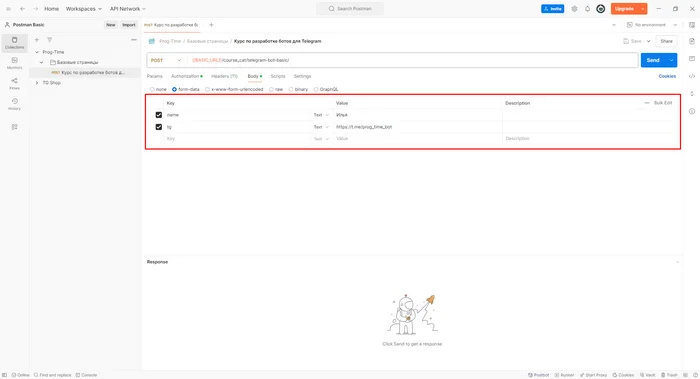Open notifications bell icon
Screen dimensions: 700x379
click(x=588, y=8)
